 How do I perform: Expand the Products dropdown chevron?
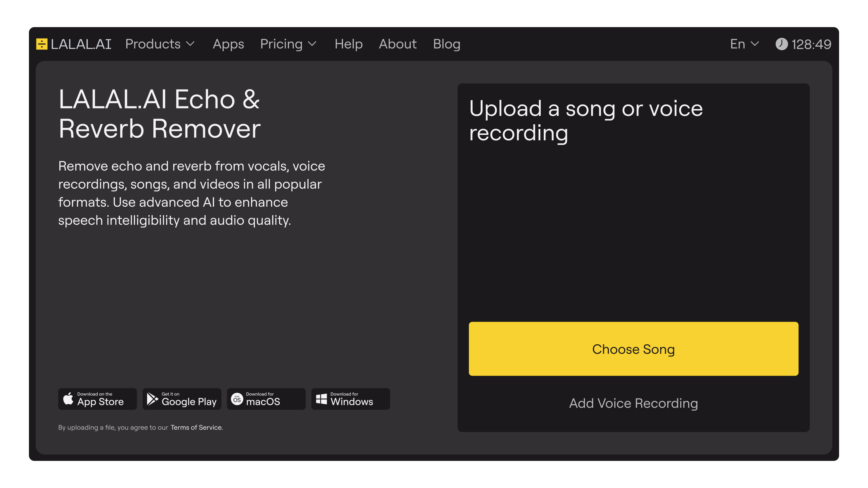coord(191,44)
